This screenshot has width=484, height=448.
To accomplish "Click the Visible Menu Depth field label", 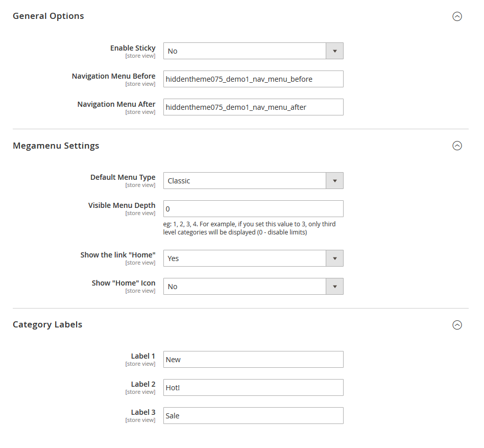I will [122, 205].
